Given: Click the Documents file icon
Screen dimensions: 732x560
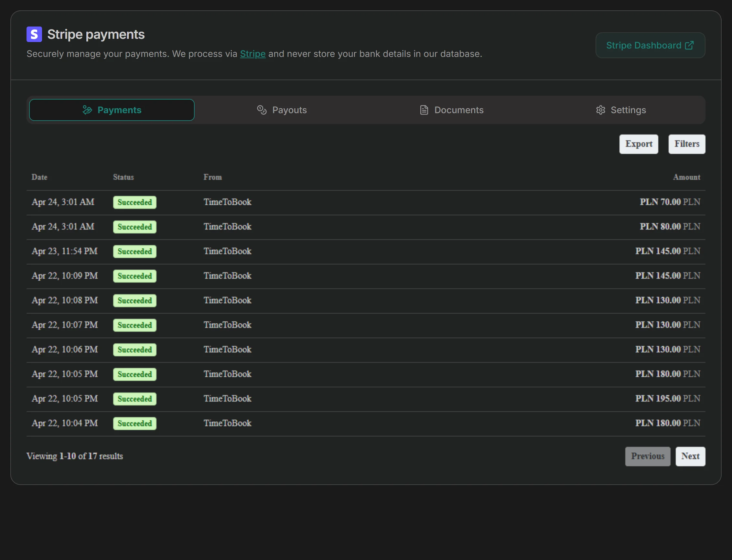Looking at the screenshot, I should (424, 110).
